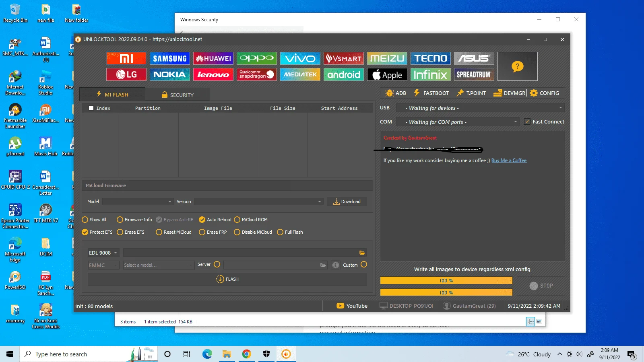The height and width of the screenshot is (362, 644).
Task: Click the yellow question mark help icon
Action: [517, 66]
